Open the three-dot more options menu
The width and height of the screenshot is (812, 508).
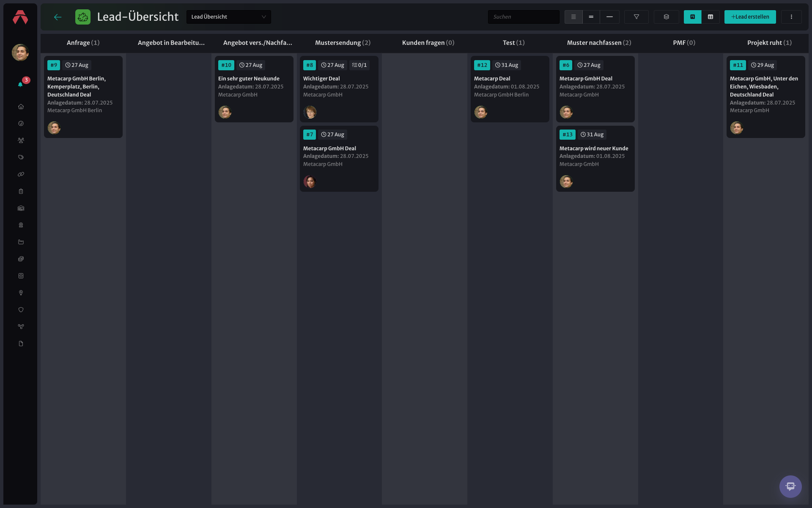pos(791,17)
